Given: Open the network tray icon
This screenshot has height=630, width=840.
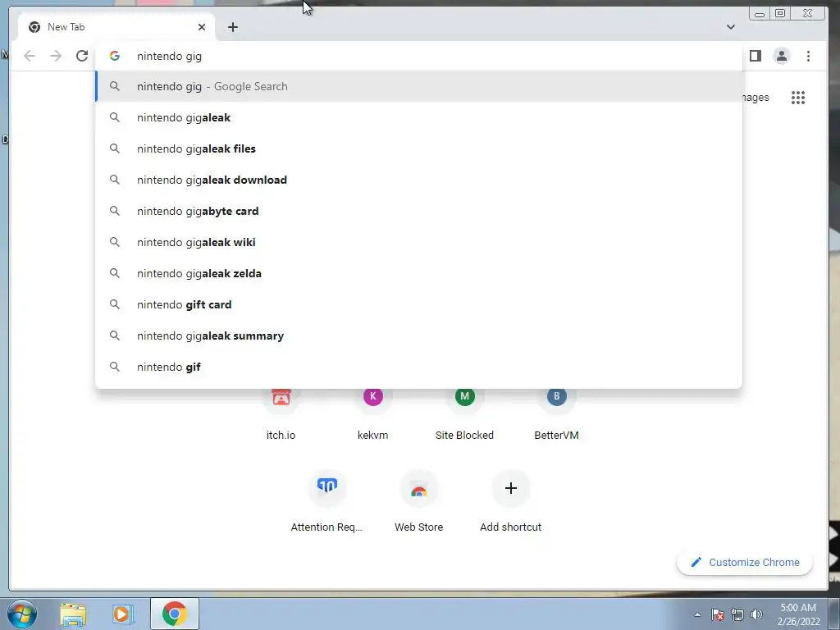Looking at the screenshot, I should [x=737, y=614].
